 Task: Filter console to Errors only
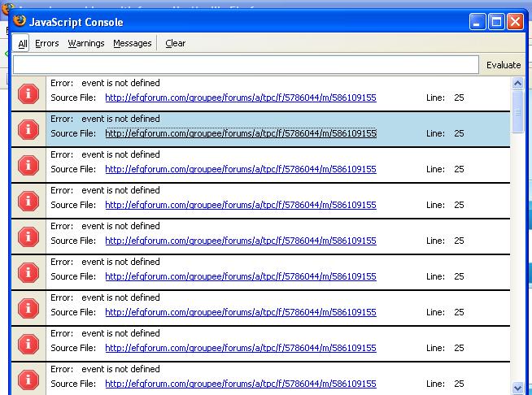pos(47,43)
